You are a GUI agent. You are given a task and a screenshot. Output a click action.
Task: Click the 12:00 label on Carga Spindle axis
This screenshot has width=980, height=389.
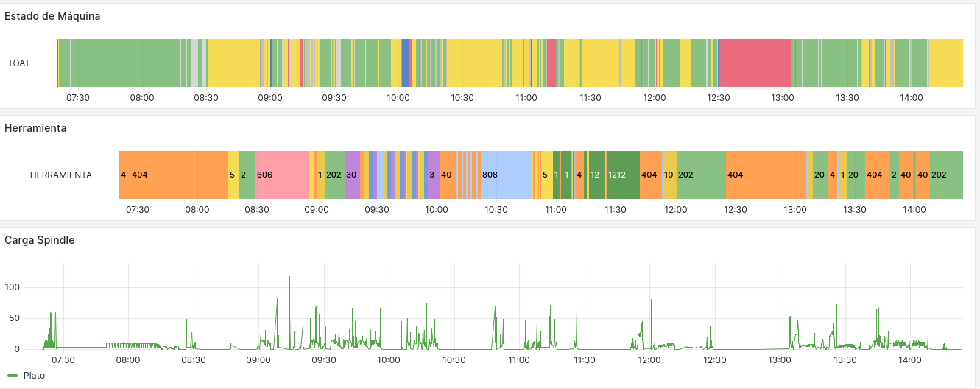coord(649,360)
